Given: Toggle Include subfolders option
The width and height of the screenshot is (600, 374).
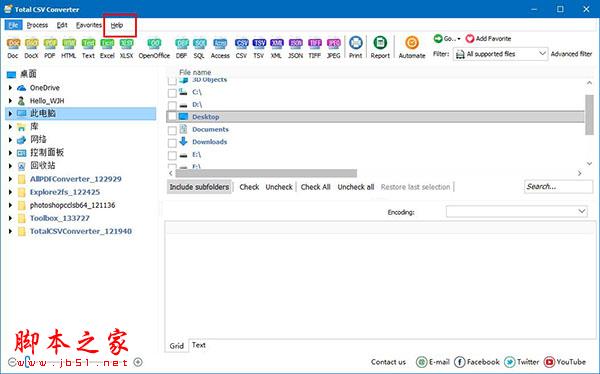Looking at the screenshot, I should click(199, 187).
